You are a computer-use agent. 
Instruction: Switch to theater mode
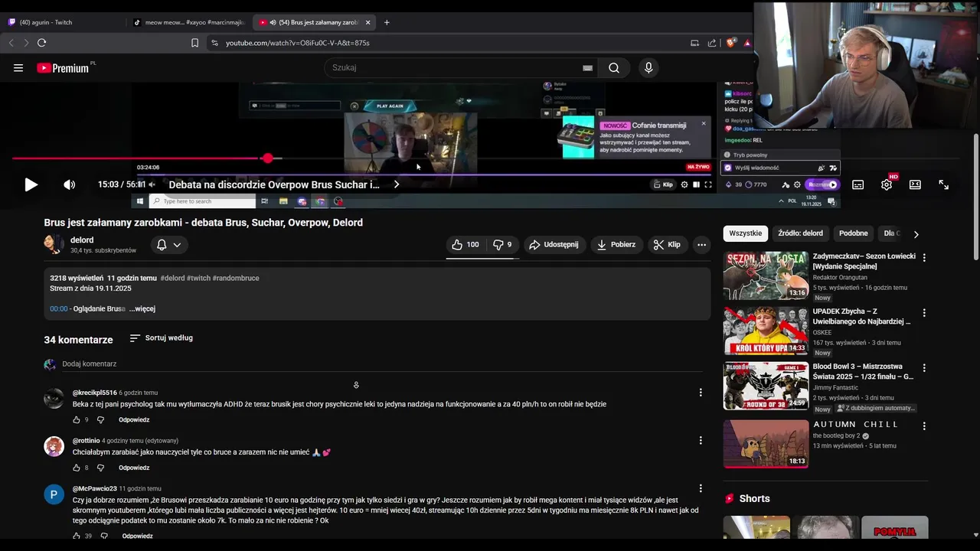[x=915, y=184]
